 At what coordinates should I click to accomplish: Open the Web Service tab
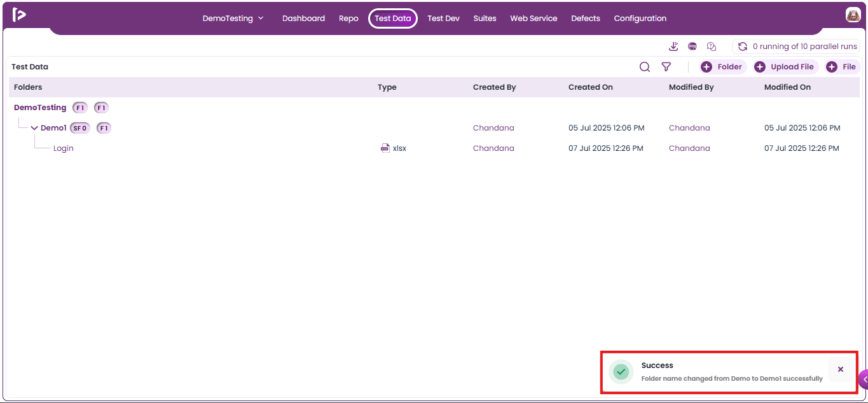point(534,18)
